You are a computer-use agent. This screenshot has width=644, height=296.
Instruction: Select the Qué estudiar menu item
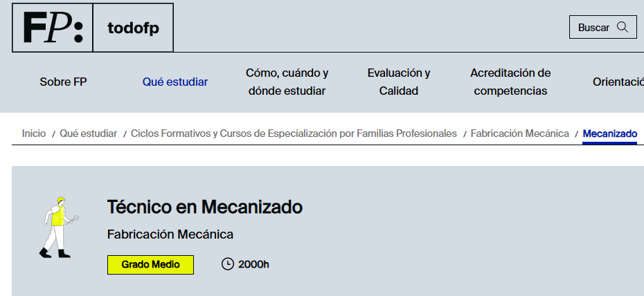(175, 82)
